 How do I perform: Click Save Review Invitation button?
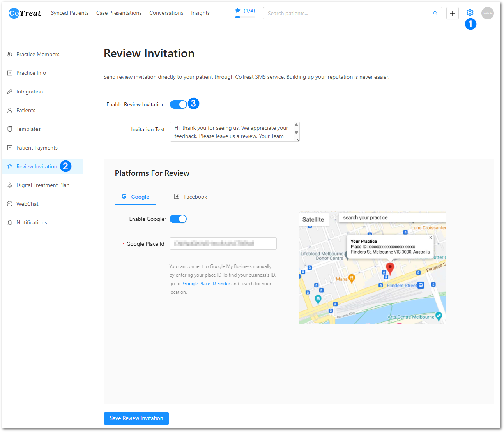pos(136,418)
